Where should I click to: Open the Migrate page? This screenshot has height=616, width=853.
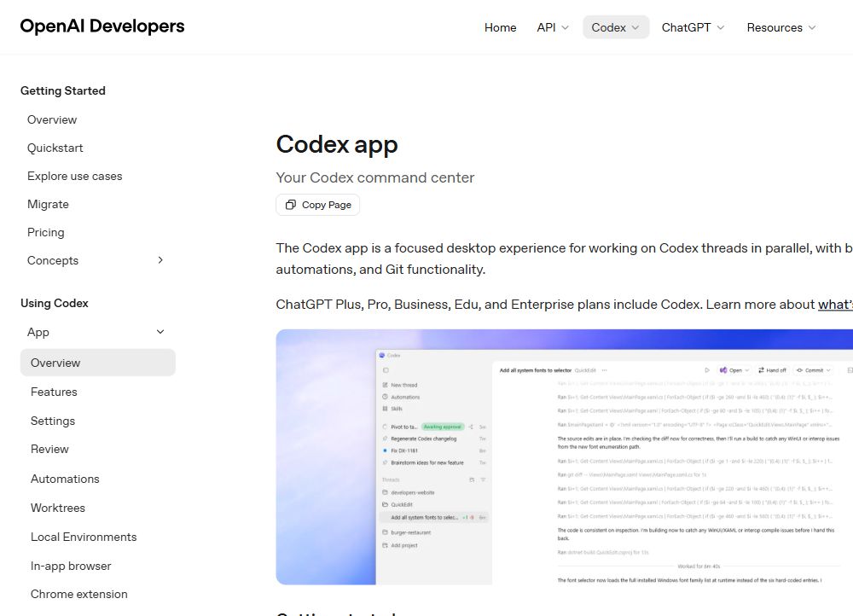(x=48, y=204)
